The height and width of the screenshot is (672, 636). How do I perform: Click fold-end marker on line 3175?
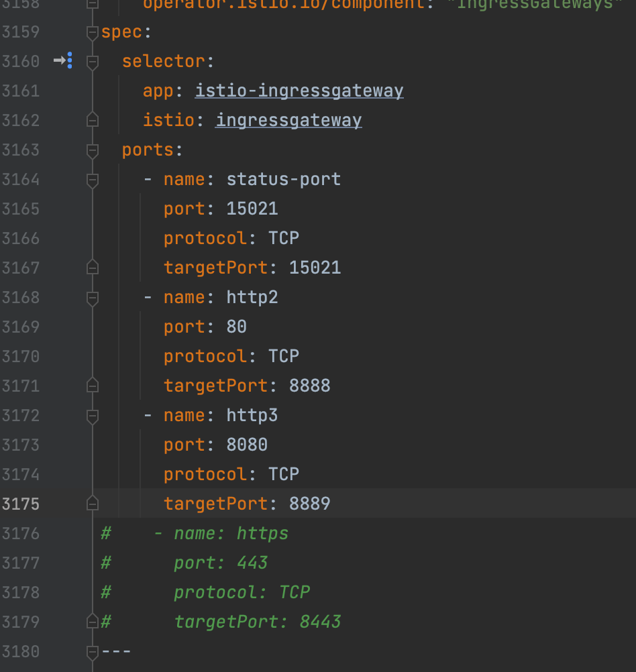pyautogui.click(x=93, y=504)
